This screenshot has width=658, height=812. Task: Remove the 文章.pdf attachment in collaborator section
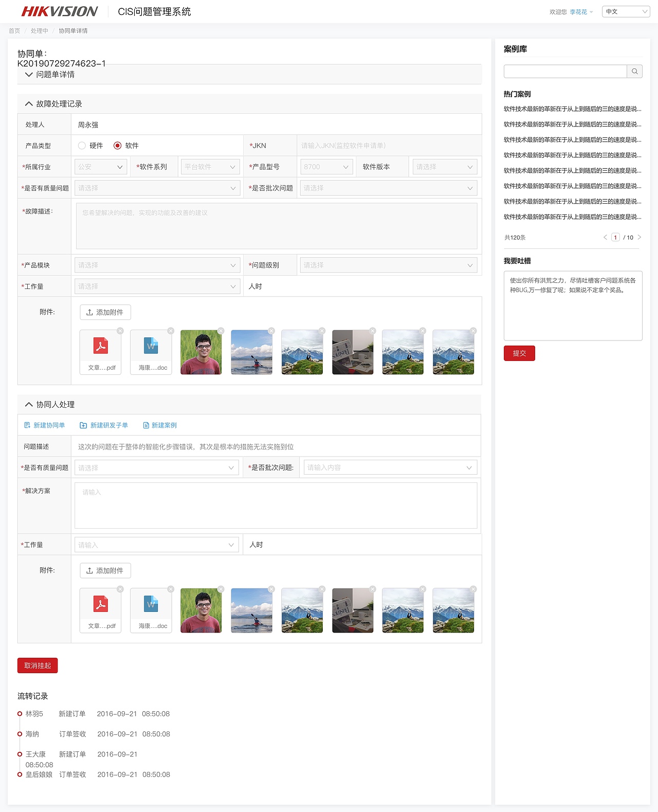[x=120, y=589]
